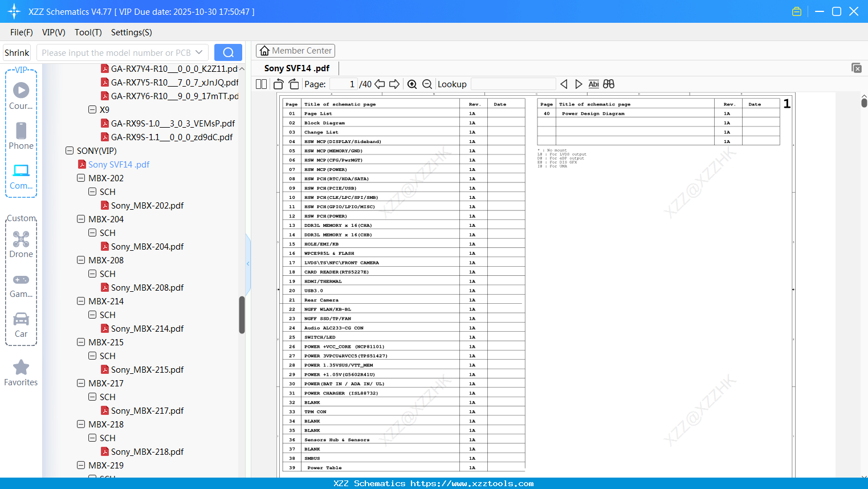
Task: Open Sony_MBX-217.pdf file
Action: tap(147, 410)
